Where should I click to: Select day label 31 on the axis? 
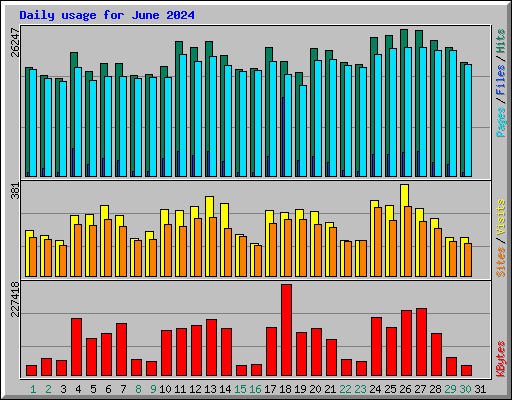click(480, 389)
